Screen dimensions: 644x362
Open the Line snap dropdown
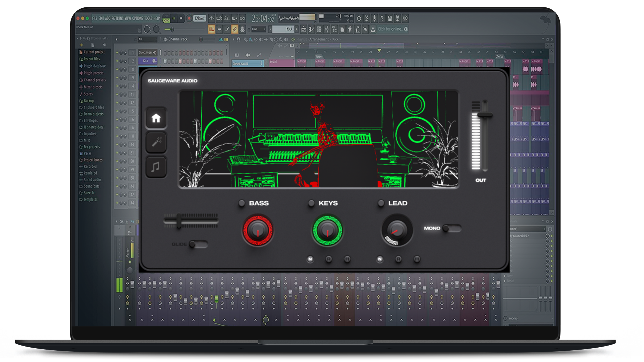pos(258,29)
